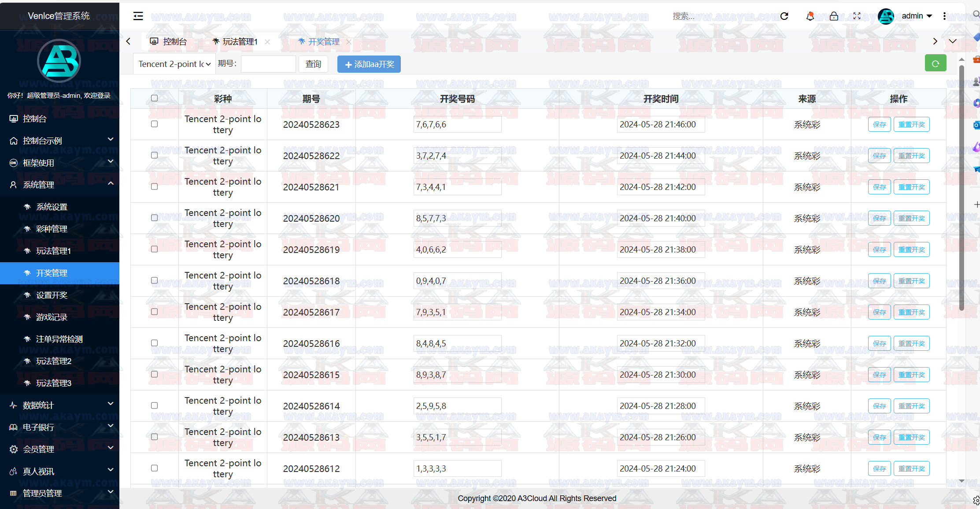Click the 期号 search input field
The height and width of the screenshot is (509, 980).
click(268, 64)
